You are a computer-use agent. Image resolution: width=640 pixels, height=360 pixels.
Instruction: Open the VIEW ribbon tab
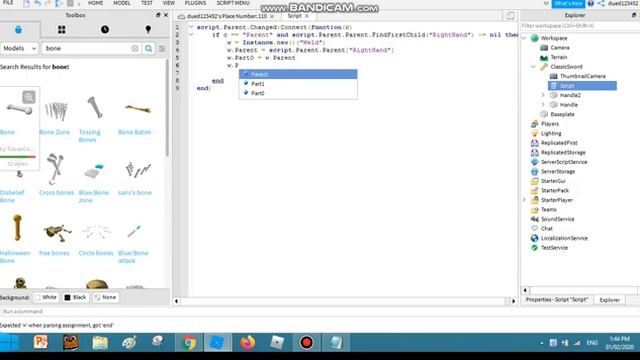(x=169, y=3)
